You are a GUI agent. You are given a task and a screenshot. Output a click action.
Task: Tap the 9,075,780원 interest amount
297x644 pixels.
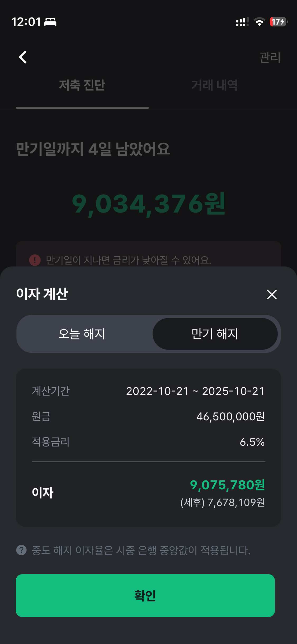click(x=227, y=485)
